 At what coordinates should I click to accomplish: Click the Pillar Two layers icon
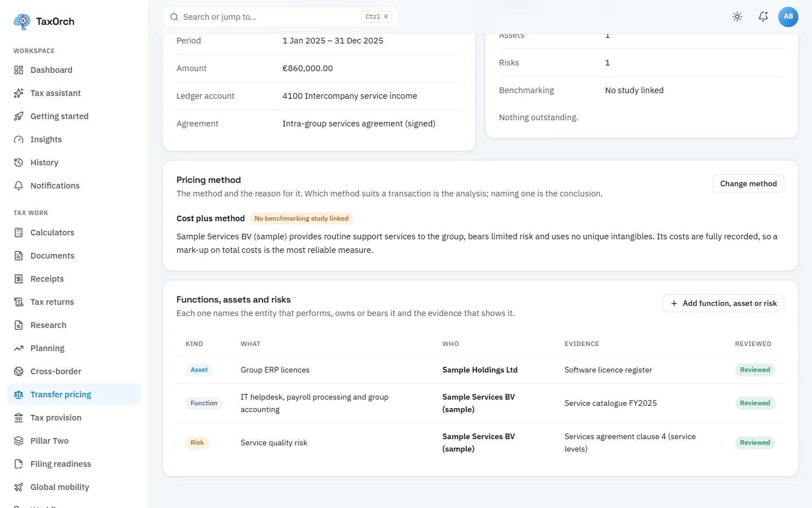pos(19,441)
